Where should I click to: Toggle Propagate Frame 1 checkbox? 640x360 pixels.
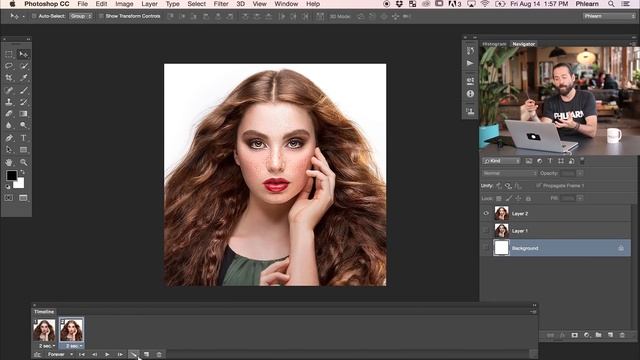pos(538,185)
